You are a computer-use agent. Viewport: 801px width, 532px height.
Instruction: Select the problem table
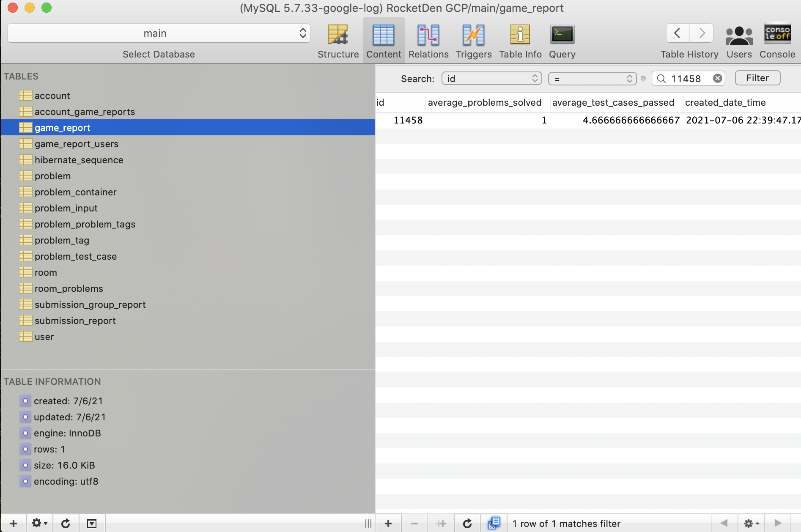188,176
